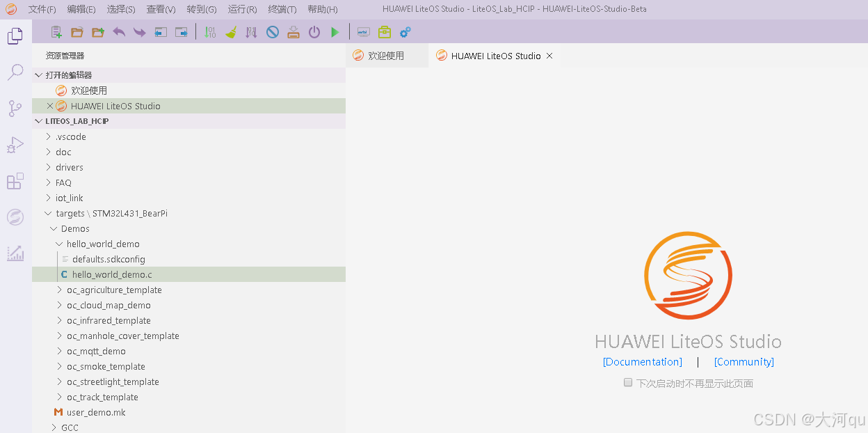Click the Compile (0110 arrow) toolbar icon
The image size is (868, 433).
point(210,32)
